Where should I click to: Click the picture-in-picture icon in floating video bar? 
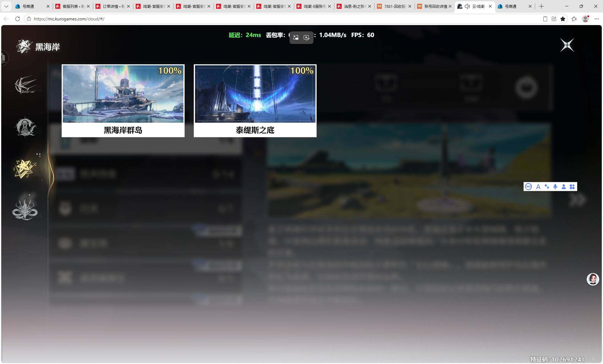(296, 38)
